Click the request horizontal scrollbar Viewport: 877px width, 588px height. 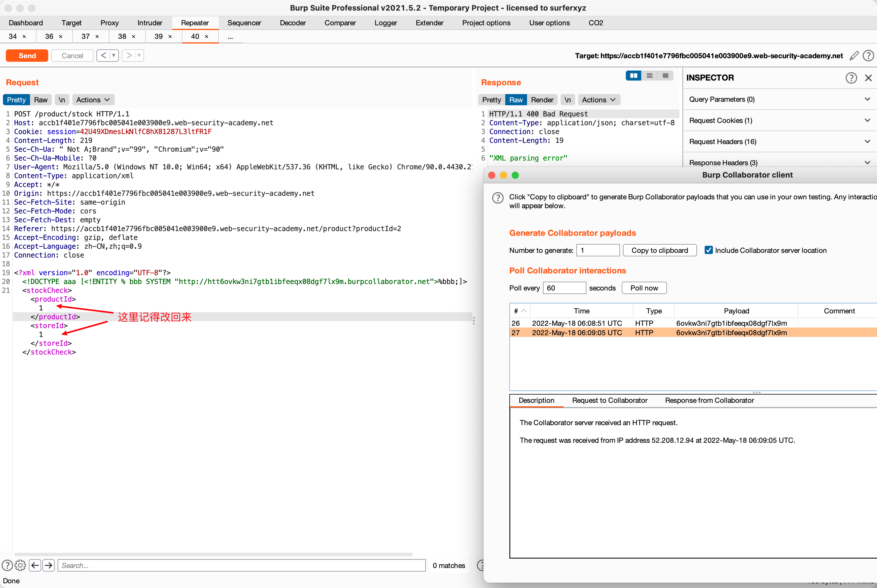213,554
